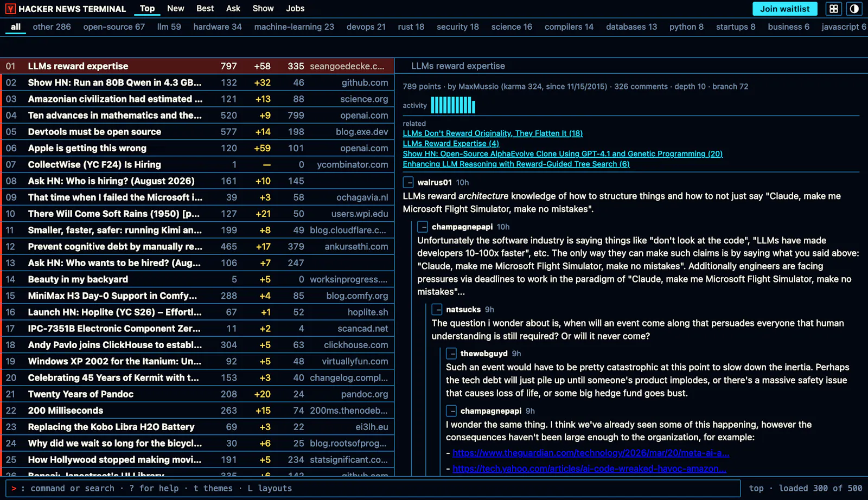This screenshot has height=500, width=868.
Task: Select story 'LLMs reward expertise' row
Action: tap(198, 66)
